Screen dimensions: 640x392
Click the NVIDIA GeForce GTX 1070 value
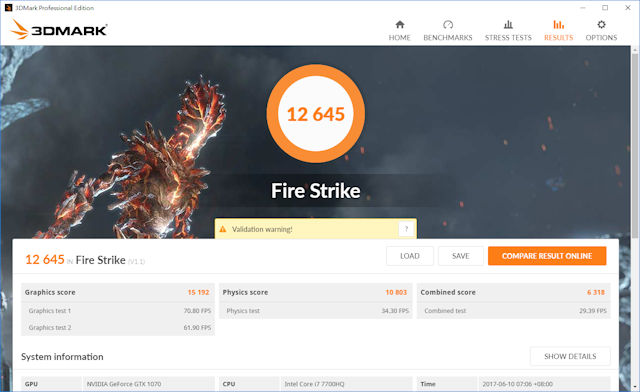pyautogui.click(x=124, y=384)
